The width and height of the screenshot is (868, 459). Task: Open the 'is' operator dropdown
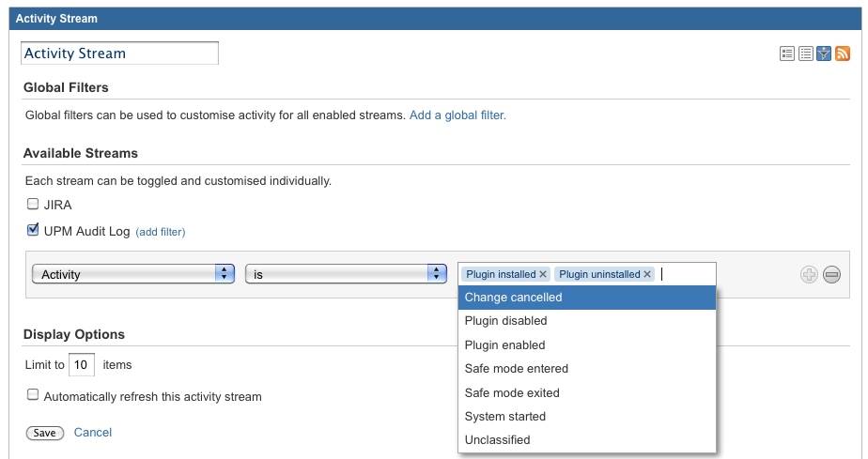coord(345,273)
